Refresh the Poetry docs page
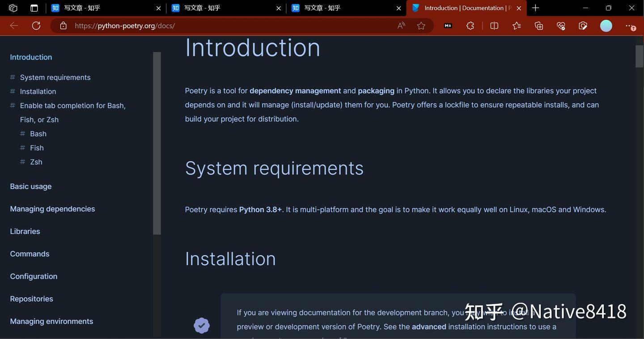The width and height of the screenshot is (644, 339). [x=36, y=26]
